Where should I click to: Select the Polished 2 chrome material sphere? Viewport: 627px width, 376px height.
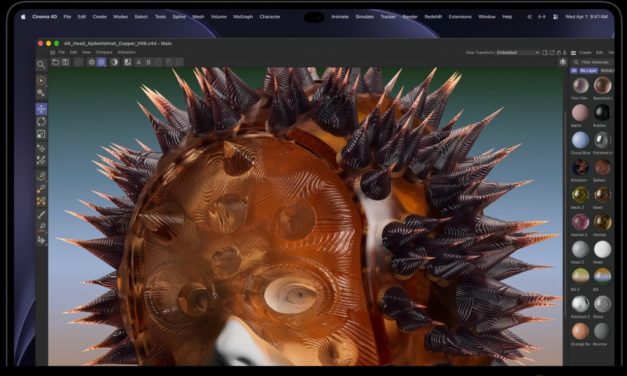pyautogui.click(x=580, y=304)
